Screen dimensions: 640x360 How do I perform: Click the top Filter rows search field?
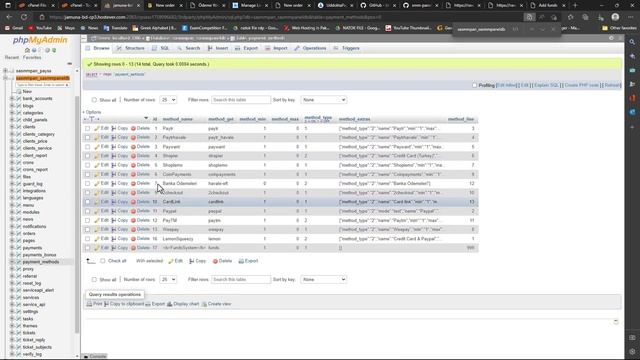pyautogui.click(x=241, y=100)
